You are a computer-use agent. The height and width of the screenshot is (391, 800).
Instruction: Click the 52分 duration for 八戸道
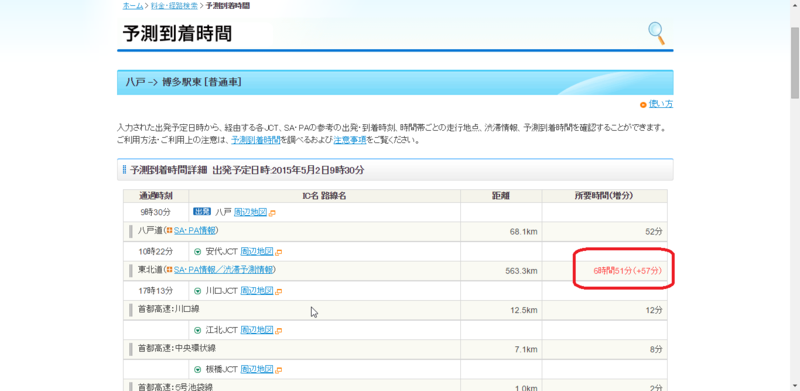[654, 232]
